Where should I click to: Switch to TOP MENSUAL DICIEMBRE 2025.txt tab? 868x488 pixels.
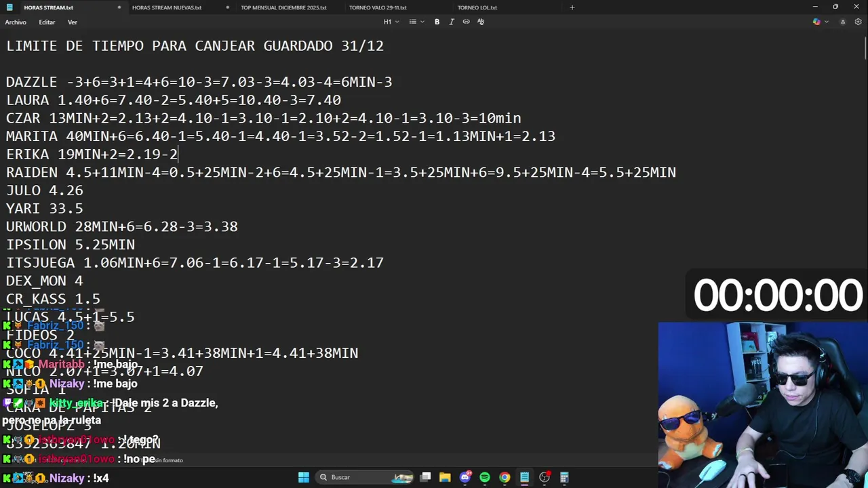pos(283,7)
